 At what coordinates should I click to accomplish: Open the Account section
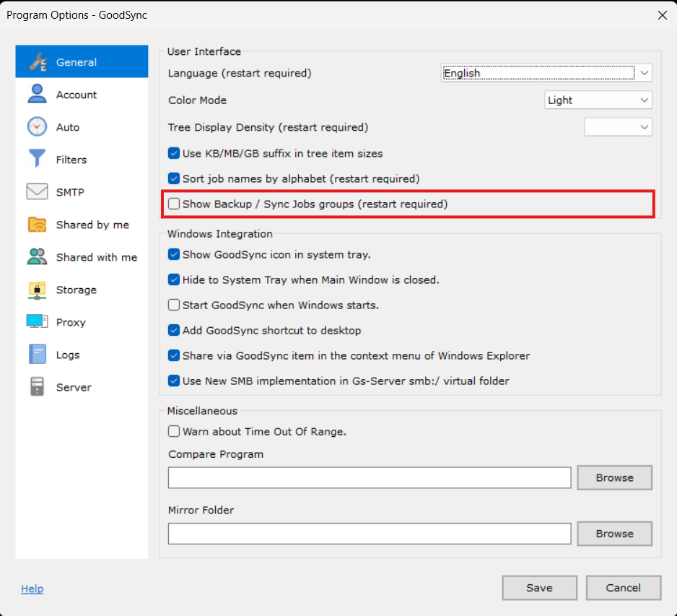tap(36, 94)
